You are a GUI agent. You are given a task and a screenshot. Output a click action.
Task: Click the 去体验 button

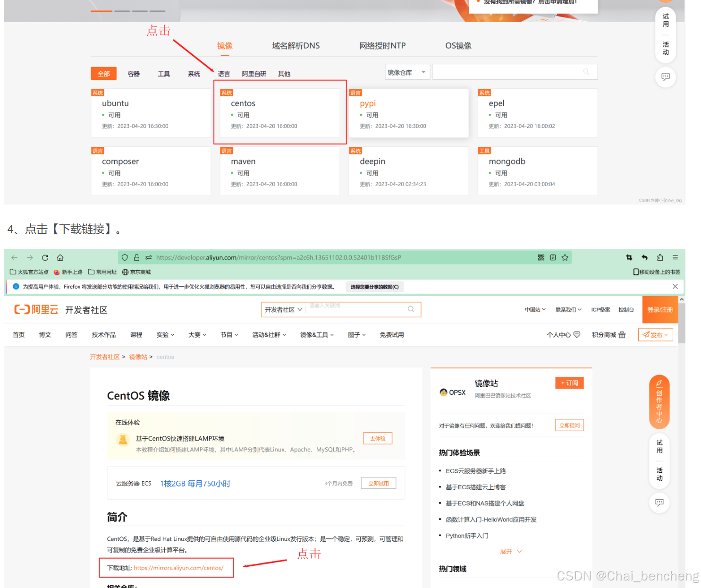point(378,439)
